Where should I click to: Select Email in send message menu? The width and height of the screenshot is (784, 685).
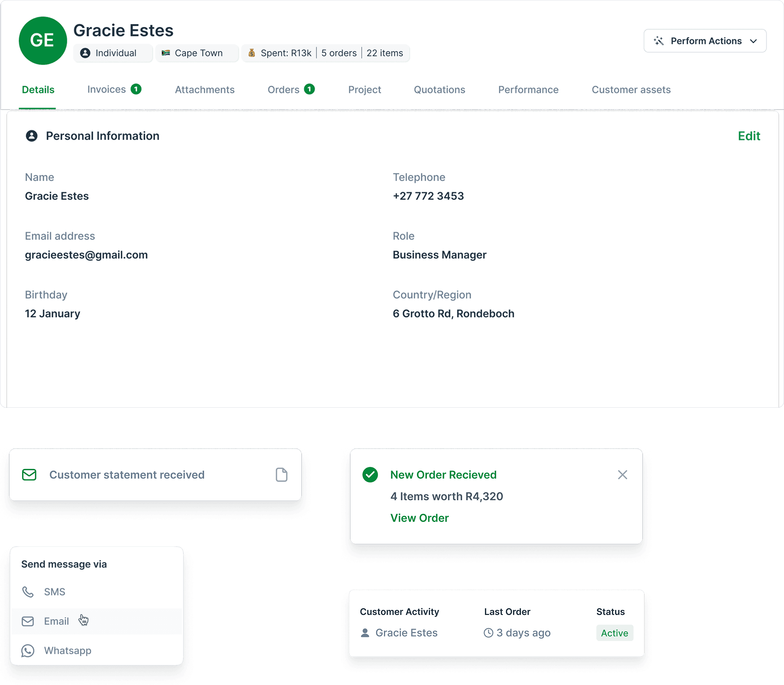pyautogui.click(x=56, y=621)
